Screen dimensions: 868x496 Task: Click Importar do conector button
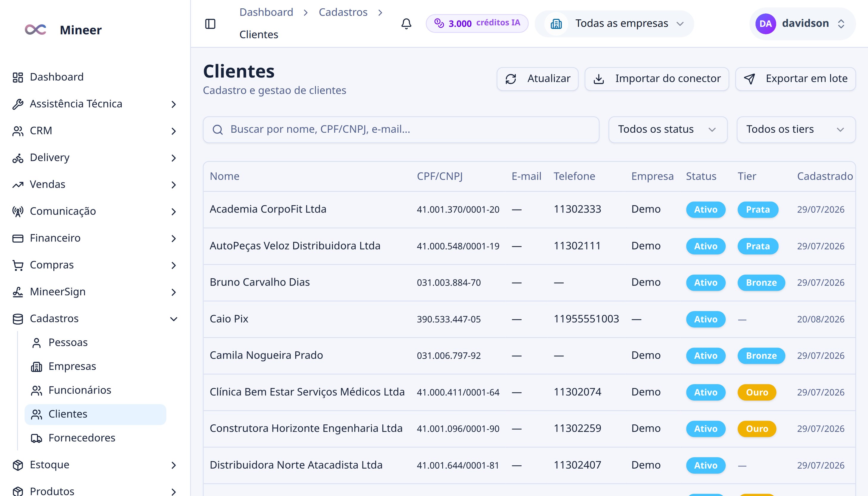pyautogui.click(x=656, y=79)
